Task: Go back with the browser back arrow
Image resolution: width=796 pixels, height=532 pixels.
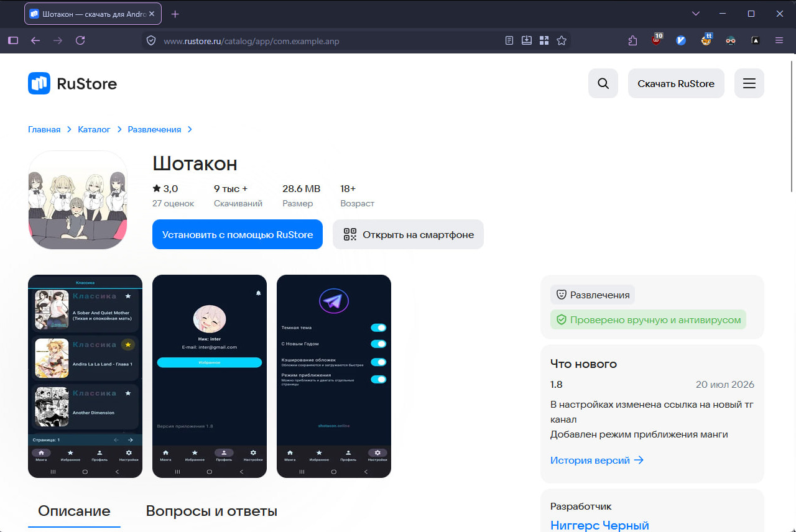Action: pyautogui.click(x=35, y=40)
